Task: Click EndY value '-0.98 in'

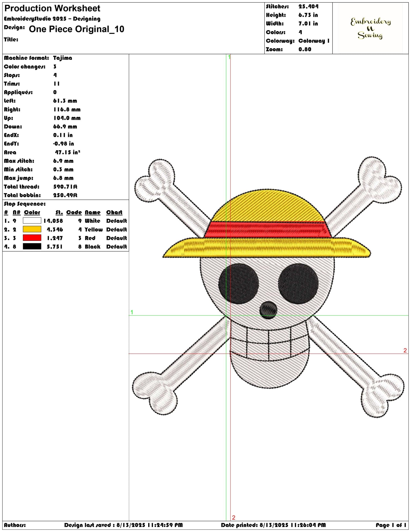Action: pos(63,144)
